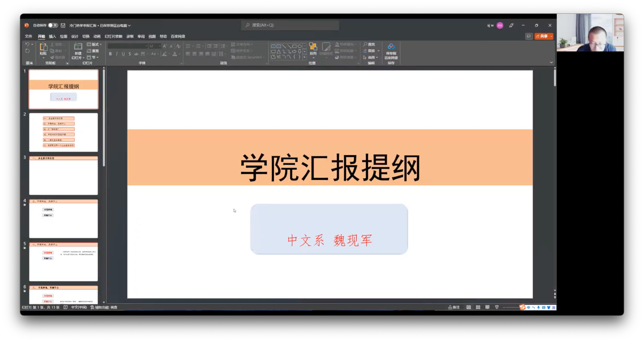Open the Layout (版式) dropdown
The height and width of the screenshot is (342, 644).
95,45
